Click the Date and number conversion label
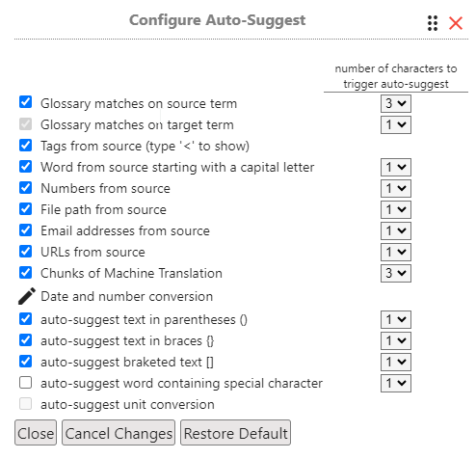Image resolution: width=476 pixels, height=459 pixels. (127, 296)
